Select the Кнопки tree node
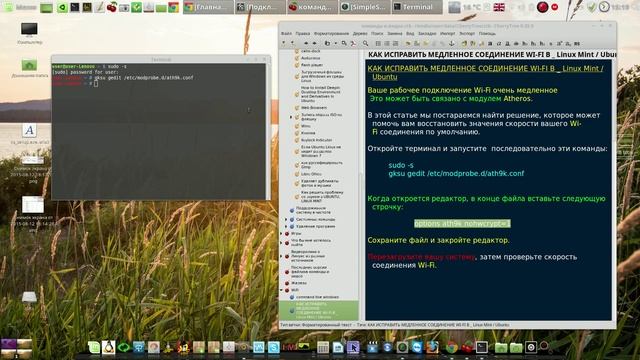 tap(308, 133)
